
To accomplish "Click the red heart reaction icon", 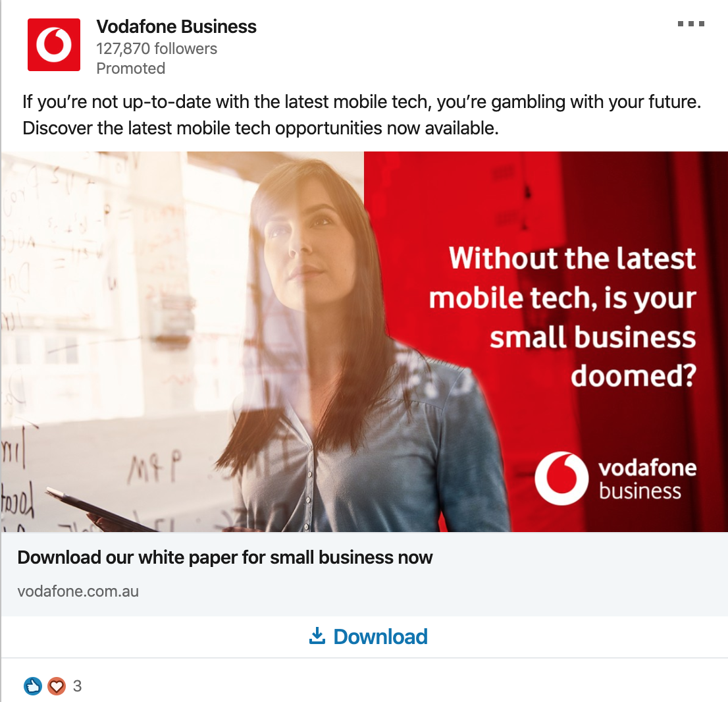I will [x=57, y=686].
